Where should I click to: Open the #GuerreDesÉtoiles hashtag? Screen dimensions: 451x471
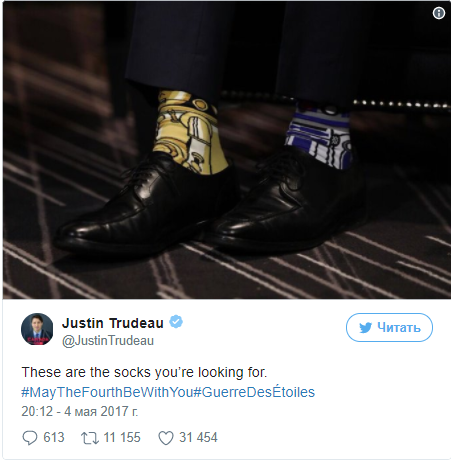pyautogui.click(x=254, y=392)
